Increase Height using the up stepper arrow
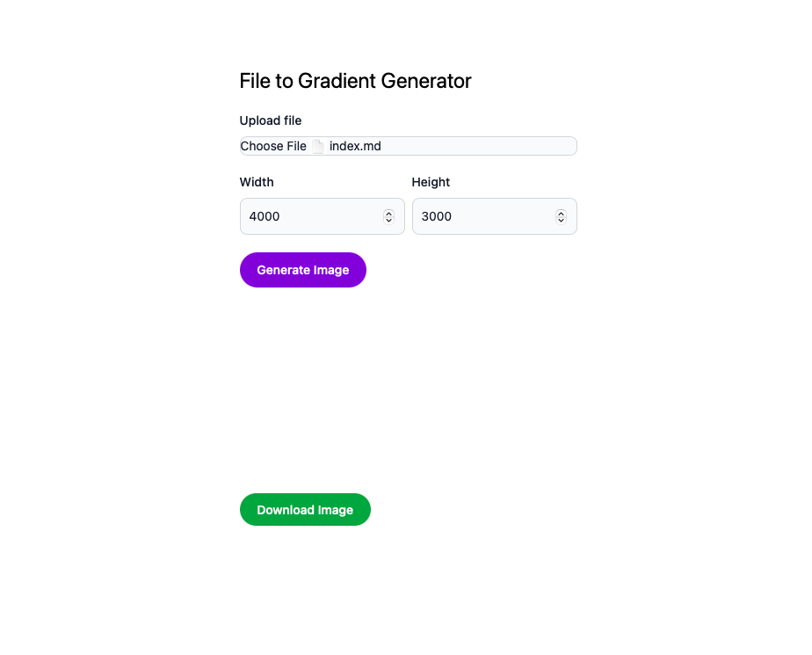This screenshot has width=812, height=655. (x=561, y=213)
